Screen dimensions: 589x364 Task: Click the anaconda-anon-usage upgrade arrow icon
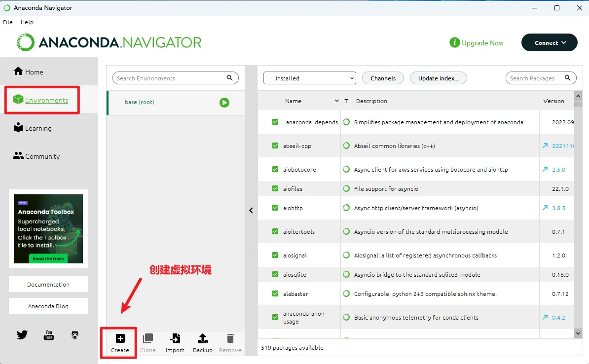[545, 317]
